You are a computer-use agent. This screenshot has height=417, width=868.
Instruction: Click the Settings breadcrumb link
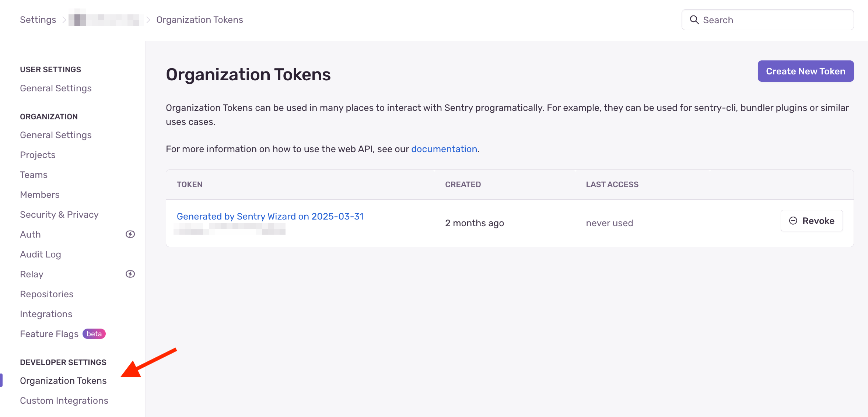tap(38, 20)
